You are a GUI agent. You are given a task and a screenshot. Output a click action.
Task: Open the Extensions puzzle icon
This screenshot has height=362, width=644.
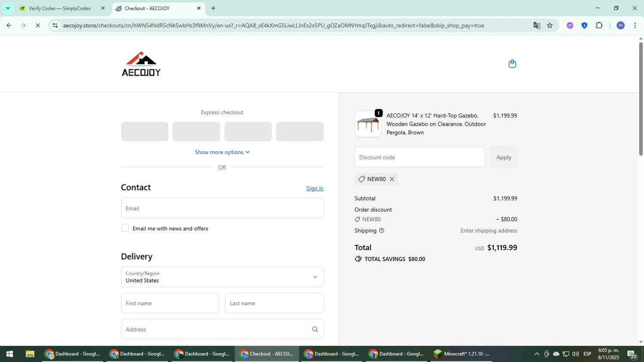[599, 26]
